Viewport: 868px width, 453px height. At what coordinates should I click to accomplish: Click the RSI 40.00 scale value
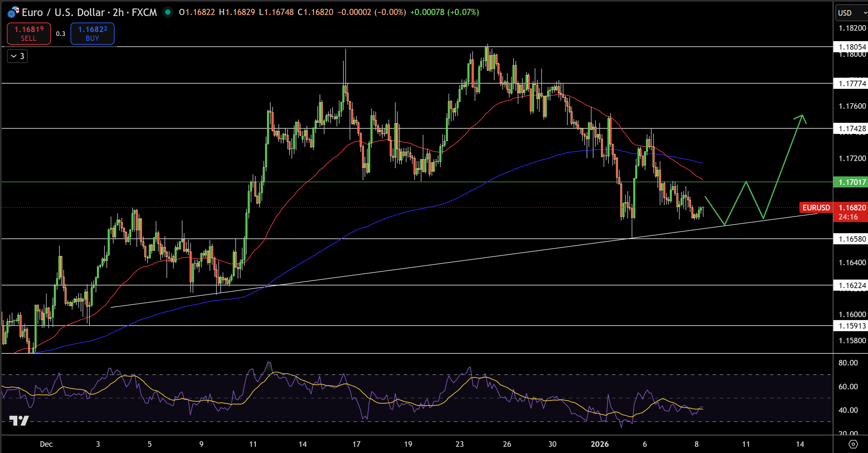848,410
